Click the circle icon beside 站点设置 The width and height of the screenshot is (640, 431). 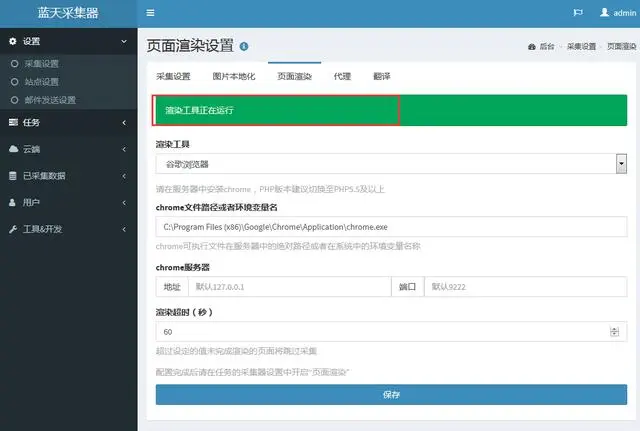(14, 82)
